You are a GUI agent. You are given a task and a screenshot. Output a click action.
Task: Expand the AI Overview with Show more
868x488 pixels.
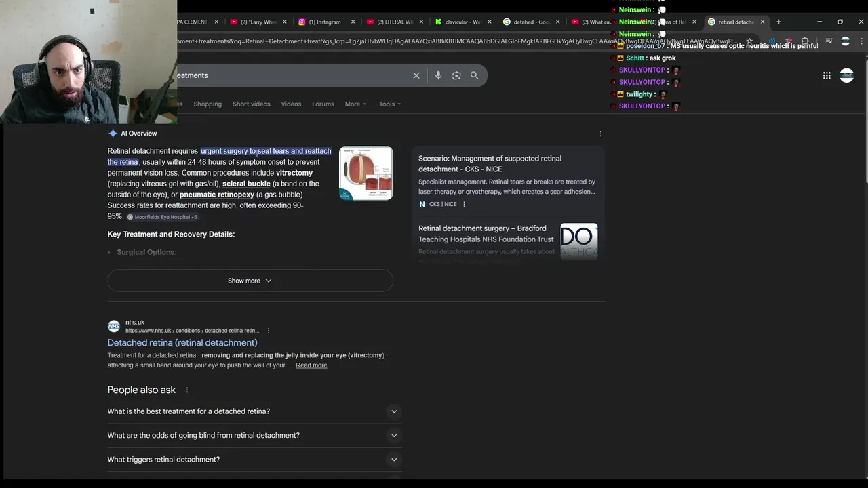pyautogui.click(x=250, y=281)
